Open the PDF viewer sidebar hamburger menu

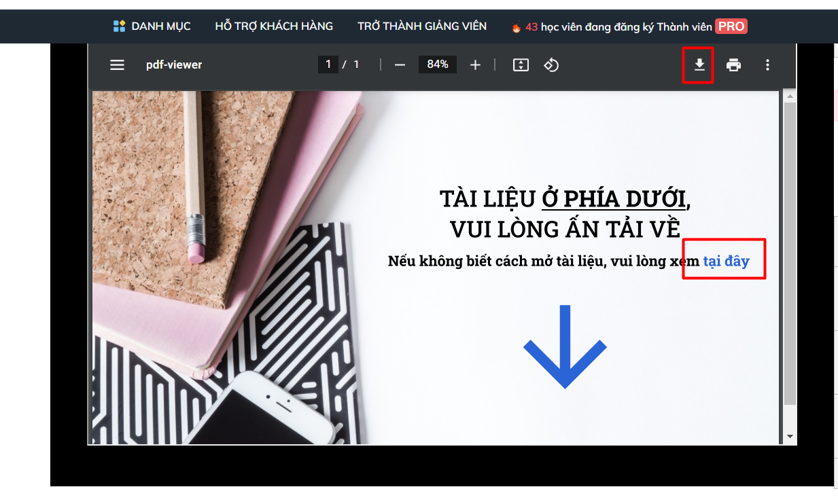(117, 65)
